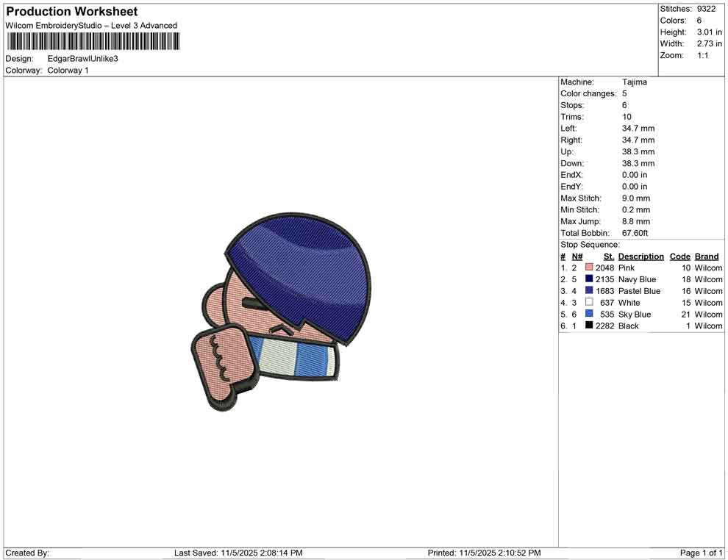Click the Stop Sequence label
Screen dimensions: 728x560
click(x=590, y=245)
